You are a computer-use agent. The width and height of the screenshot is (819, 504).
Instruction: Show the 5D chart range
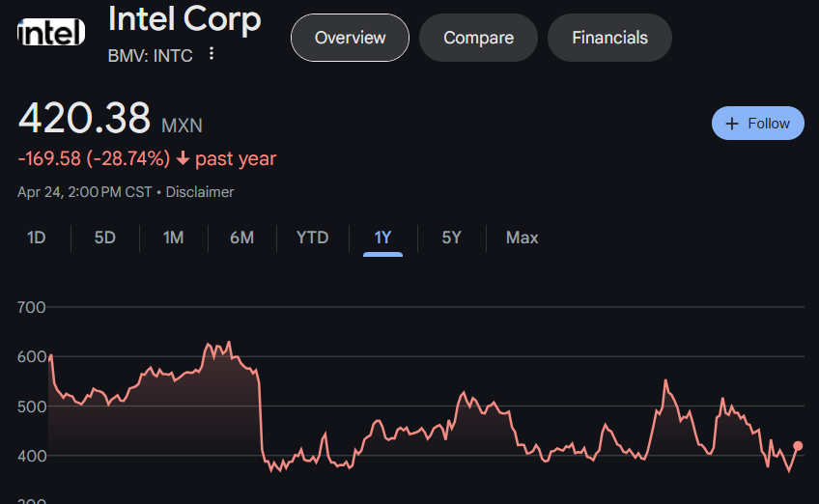click(x=104, y=238)
